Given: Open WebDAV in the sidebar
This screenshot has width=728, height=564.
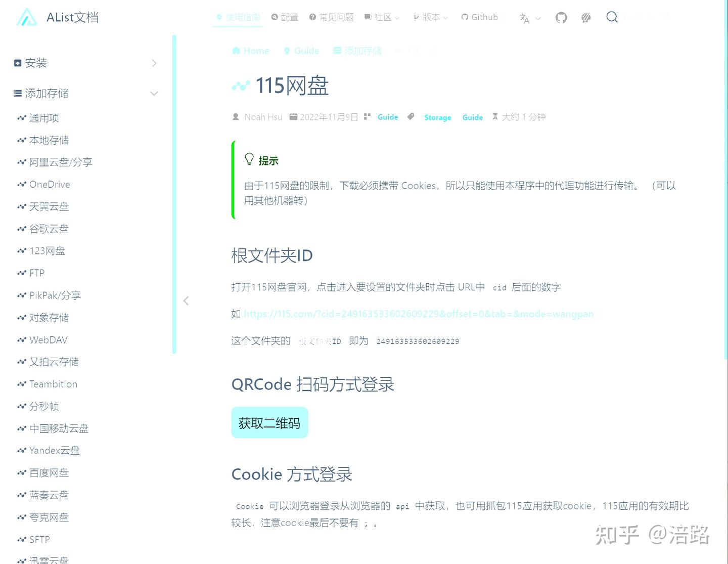Looking at the screenshot, I should click(x=42, y=340).
